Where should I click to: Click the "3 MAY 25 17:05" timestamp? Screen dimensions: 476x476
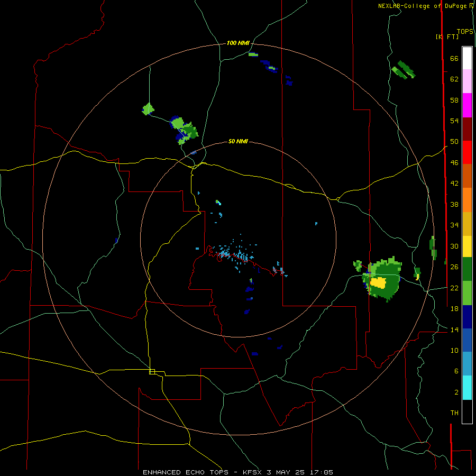point(300,472)
